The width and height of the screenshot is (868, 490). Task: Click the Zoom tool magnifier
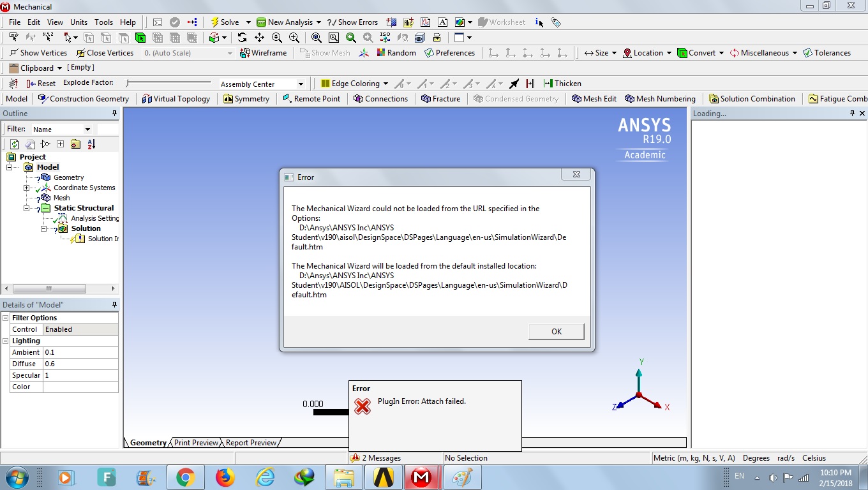click(276, 38)
